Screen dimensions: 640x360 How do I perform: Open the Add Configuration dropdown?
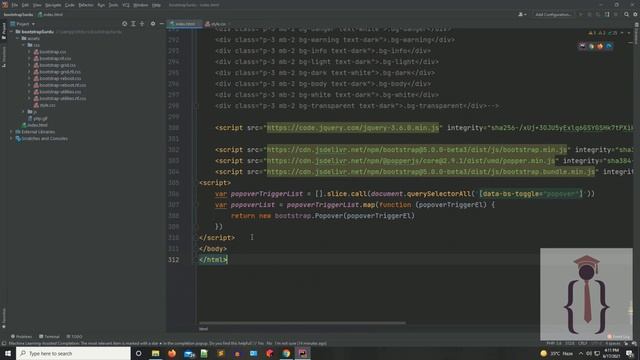553,14
